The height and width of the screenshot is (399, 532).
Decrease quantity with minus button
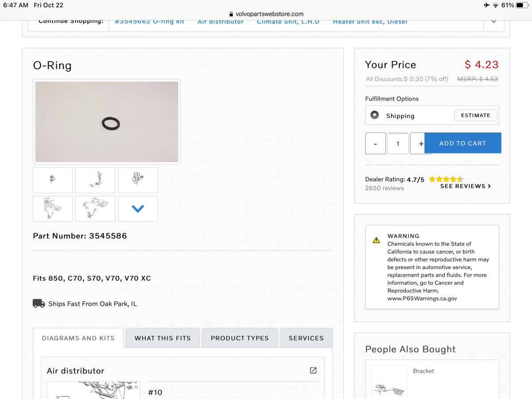pyautogui.click(x=376, y=144)
